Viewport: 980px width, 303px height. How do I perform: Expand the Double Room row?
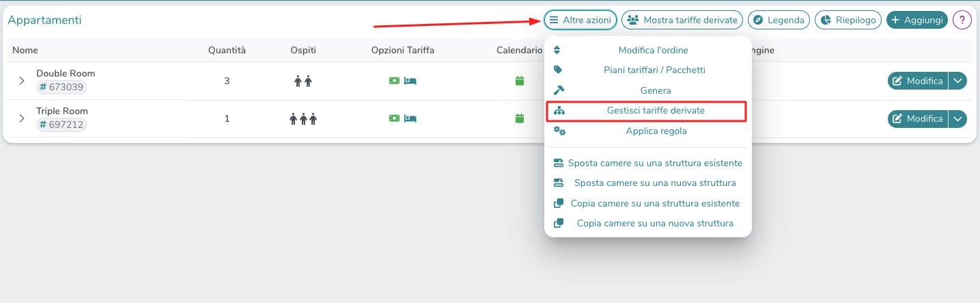click(x=22, y=81)
